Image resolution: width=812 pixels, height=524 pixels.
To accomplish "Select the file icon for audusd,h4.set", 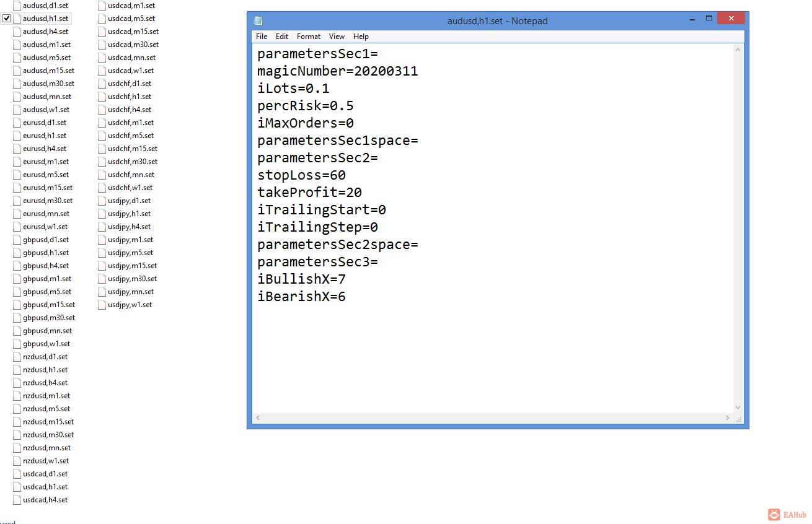I will (17, 32).
